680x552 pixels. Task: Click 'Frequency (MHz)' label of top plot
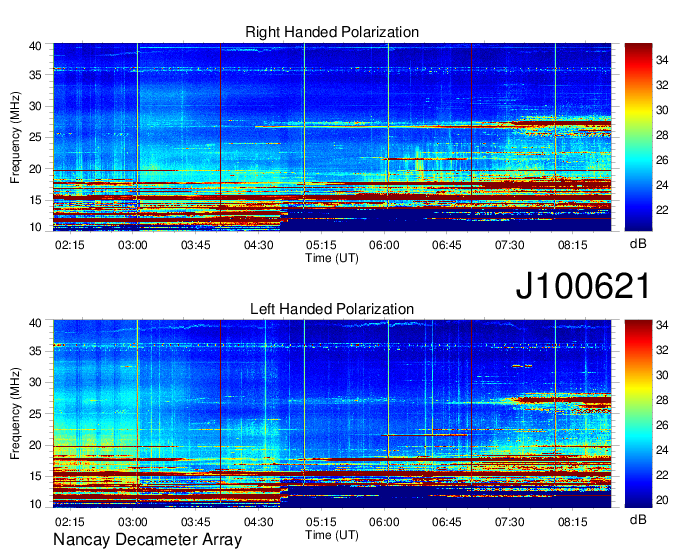15,137
